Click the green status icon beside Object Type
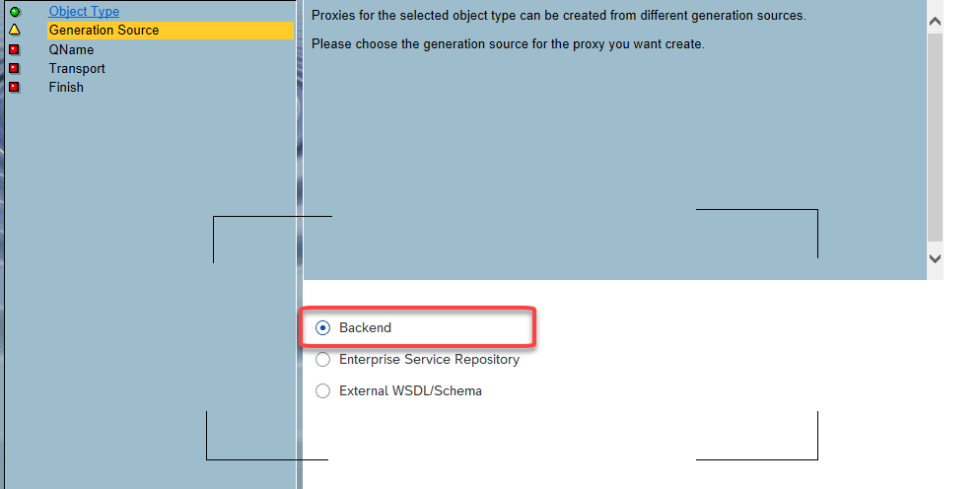The width and height of the screenshot is (980, 489). (14, 12)
